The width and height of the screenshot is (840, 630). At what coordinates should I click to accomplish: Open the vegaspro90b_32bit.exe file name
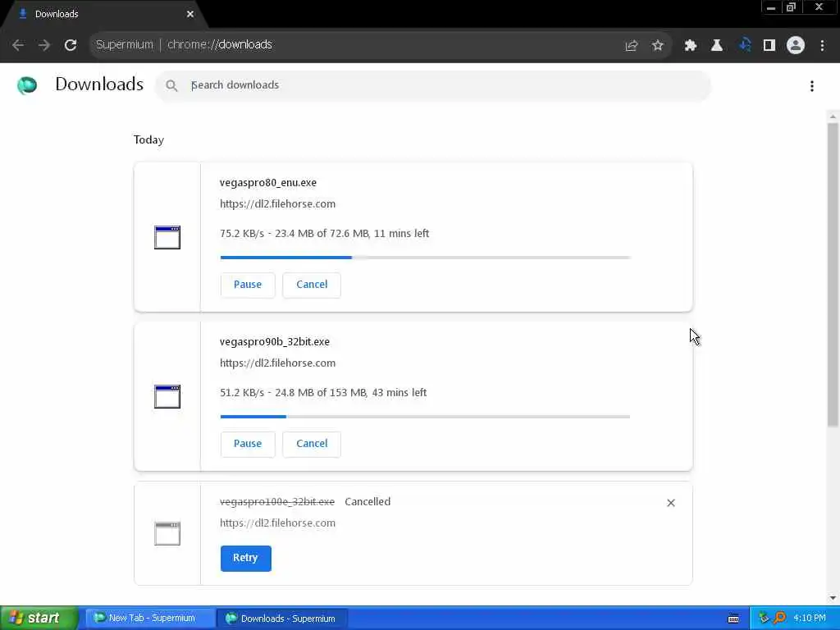[274, 342]
